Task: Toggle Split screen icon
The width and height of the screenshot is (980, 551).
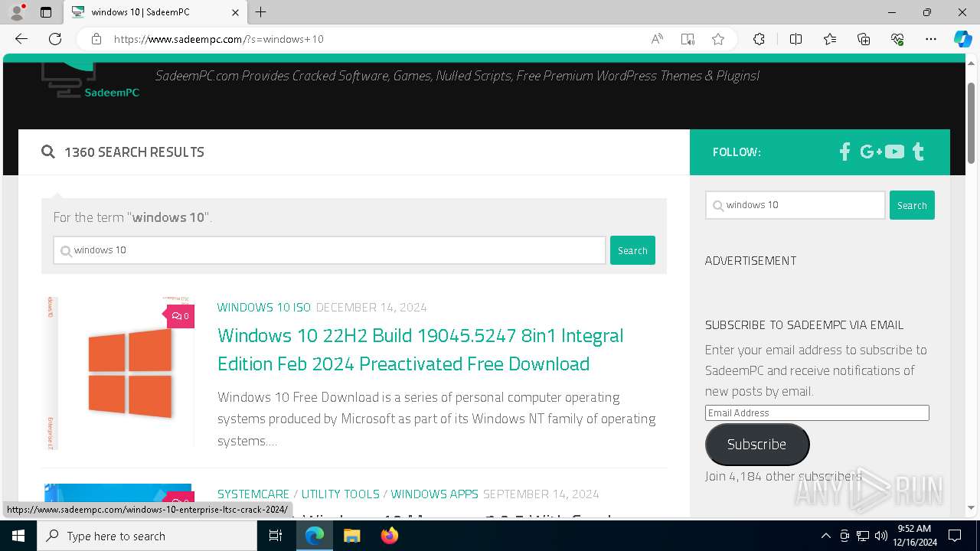Action: pyautogui.click(x=795, y=39)
